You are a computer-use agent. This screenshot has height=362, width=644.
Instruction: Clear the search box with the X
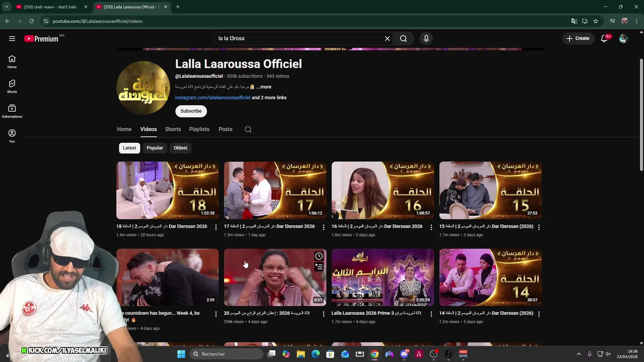[387, 38]
